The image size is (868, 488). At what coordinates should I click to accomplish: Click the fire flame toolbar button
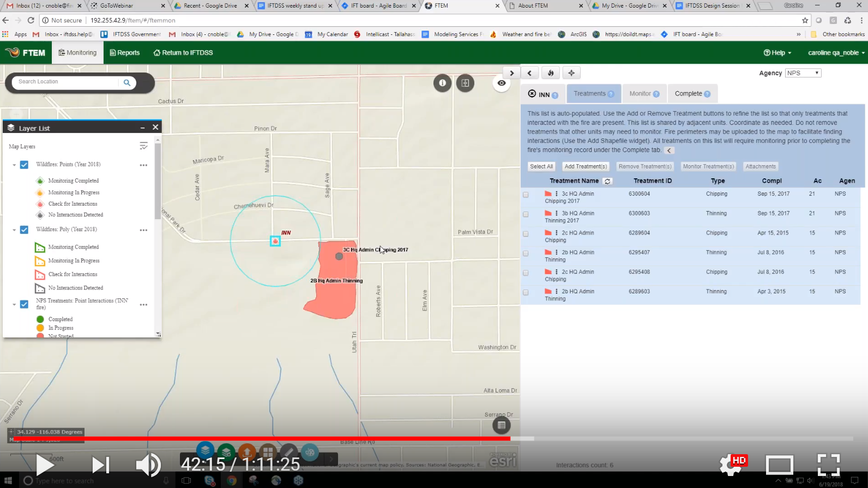pyautogui.click(x=551, y=73)
